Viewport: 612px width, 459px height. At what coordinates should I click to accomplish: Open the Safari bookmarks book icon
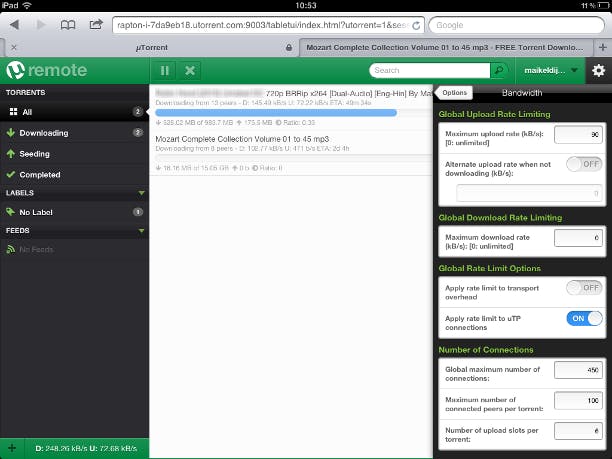click(68, 25)
